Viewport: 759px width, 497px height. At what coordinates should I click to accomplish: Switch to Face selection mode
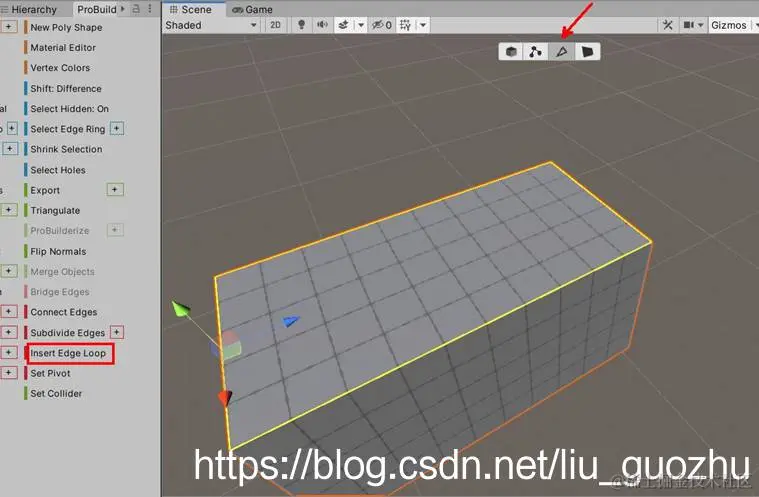[587, 52]
